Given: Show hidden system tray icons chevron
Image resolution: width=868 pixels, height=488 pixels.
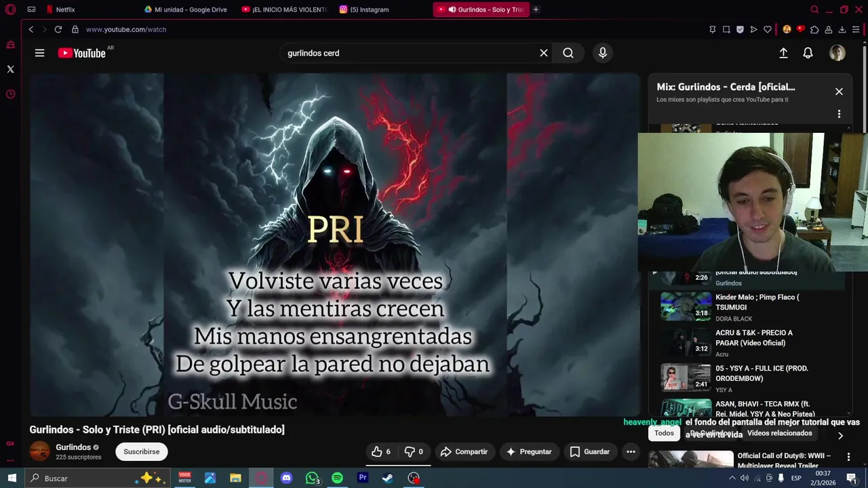Looking at the screenshot, I should pyautogui.click(x=732, y=478).
